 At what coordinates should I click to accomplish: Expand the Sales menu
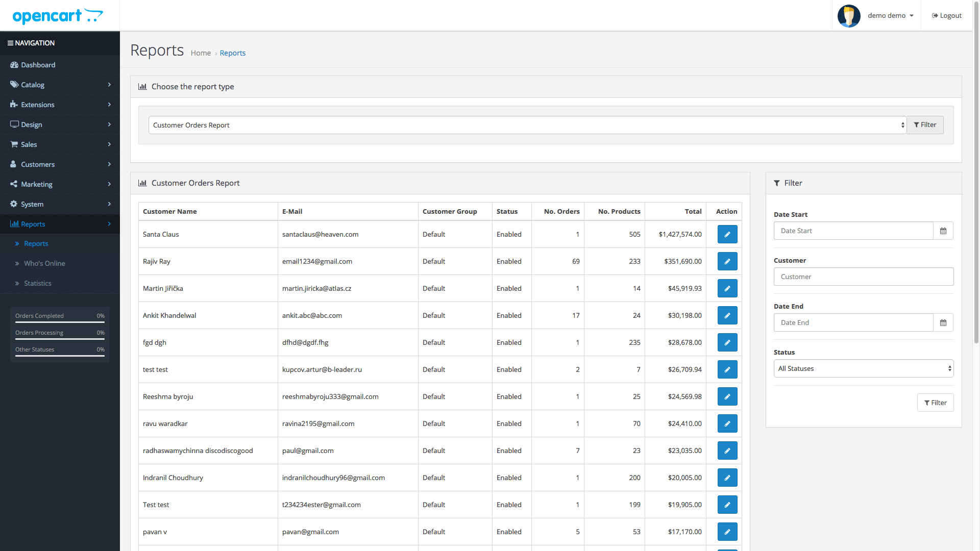coord(60,144)
